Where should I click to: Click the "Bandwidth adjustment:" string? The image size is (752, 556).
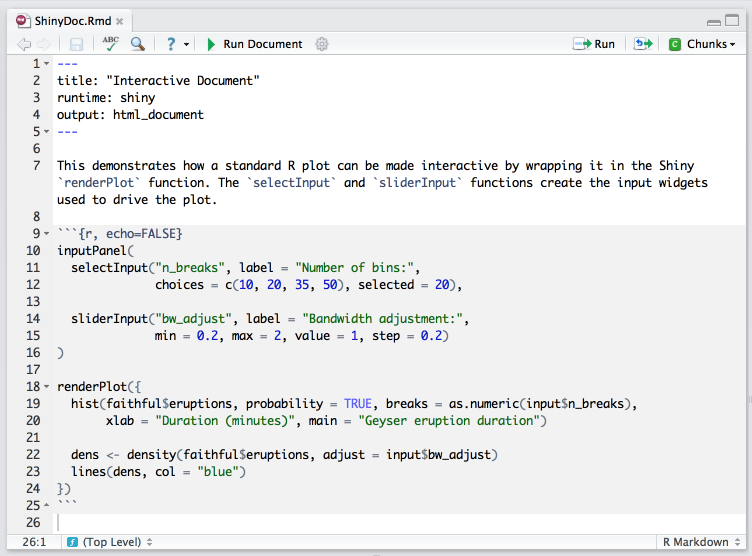[x=382, y=319]
